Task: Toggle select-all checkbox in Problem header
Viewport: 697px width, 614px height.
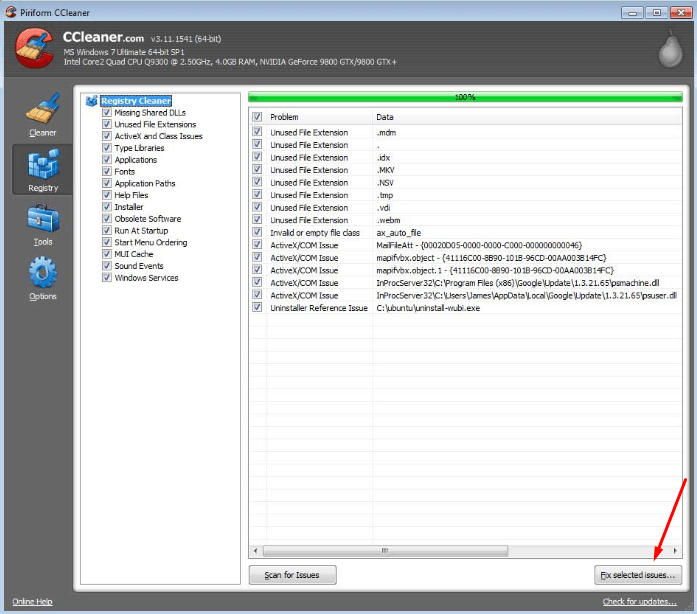Action: pos(257,116)
